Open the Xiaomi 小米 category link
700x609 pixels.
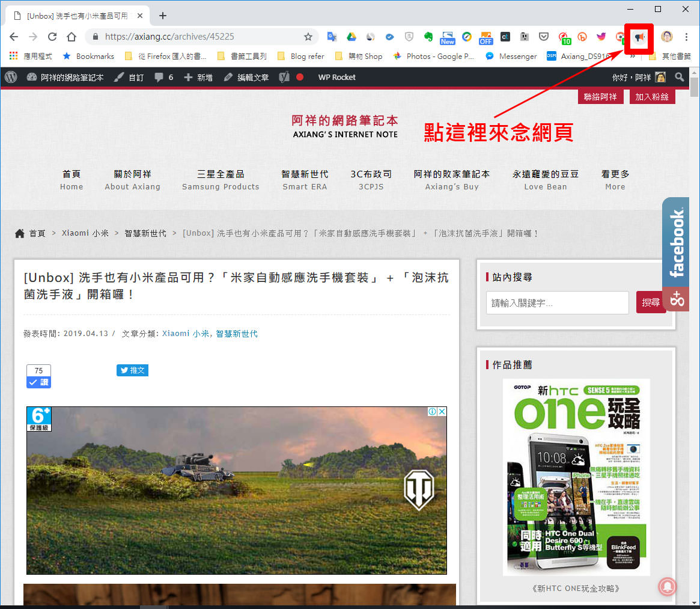[85, 233]
